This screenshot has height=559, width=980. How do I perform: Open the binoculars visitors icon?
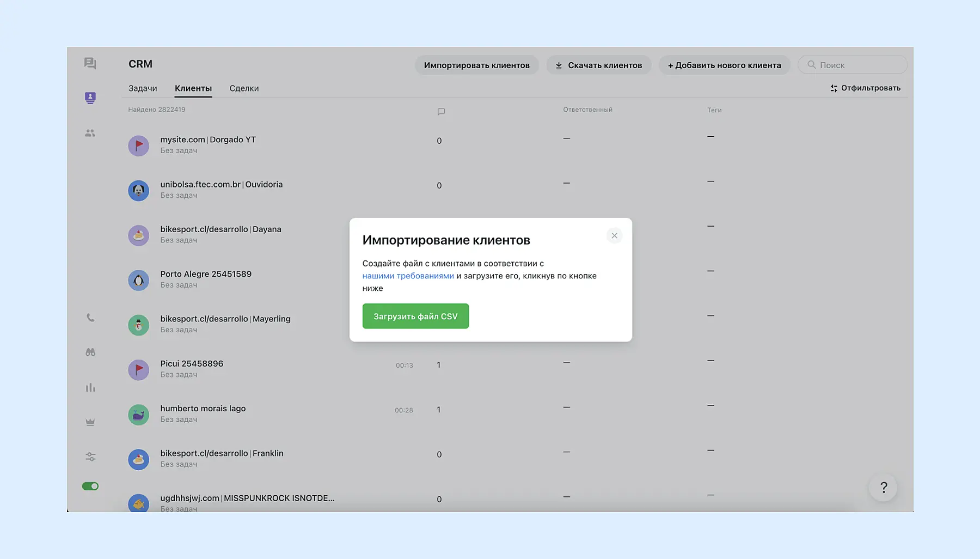(x=90, y=353)
